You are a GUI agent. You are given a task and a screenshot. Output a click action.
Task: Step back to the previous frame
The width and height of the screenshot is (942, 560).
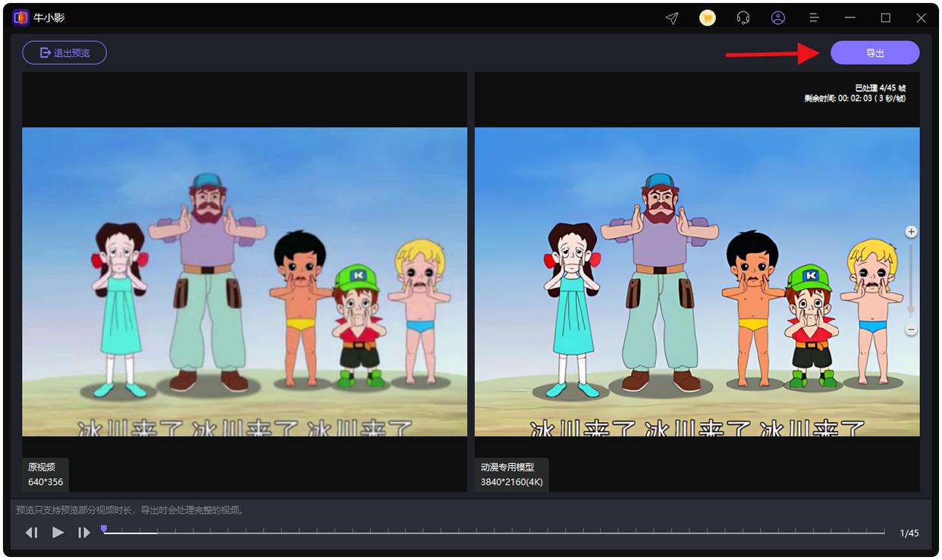point(32,533)
